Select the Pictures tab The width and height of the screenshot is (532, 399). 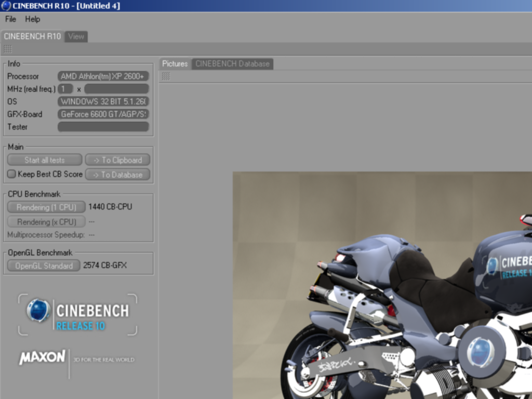click(x=175, y=64)
